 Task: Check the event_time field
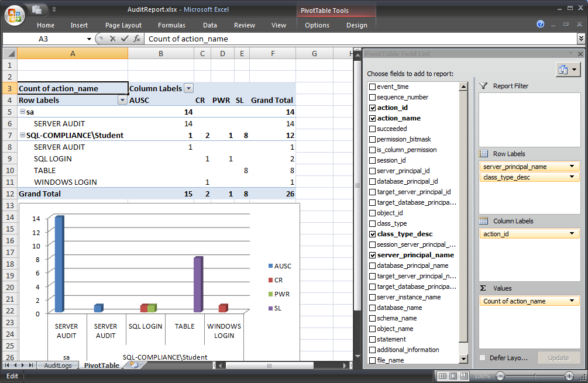[x=372, y=87]
